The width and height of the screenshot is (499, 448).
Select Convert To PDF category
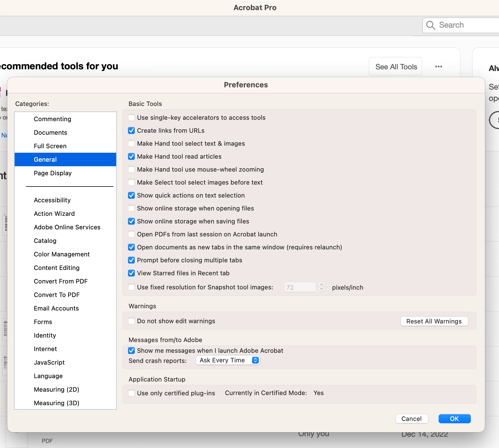coord(65,295)
